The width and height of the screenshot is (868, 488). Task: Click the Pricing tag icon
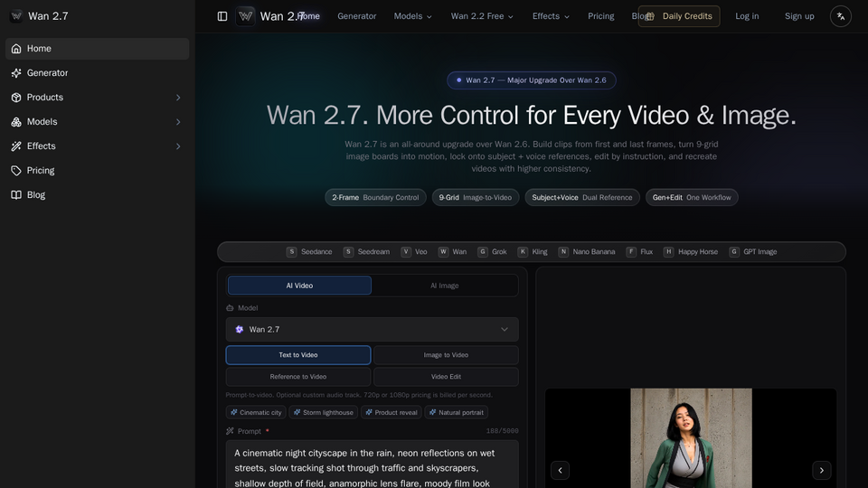click(16, 171)
